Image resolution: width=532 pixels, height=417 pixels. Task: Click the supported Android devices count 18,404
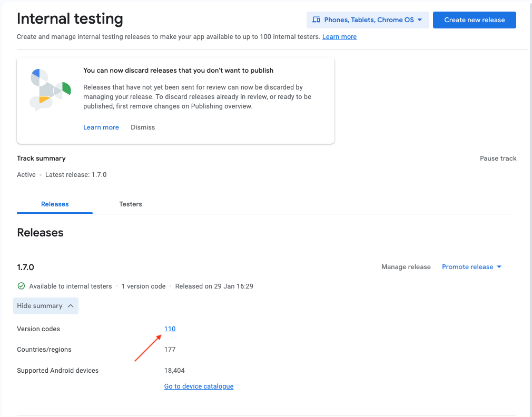point(174,371)
